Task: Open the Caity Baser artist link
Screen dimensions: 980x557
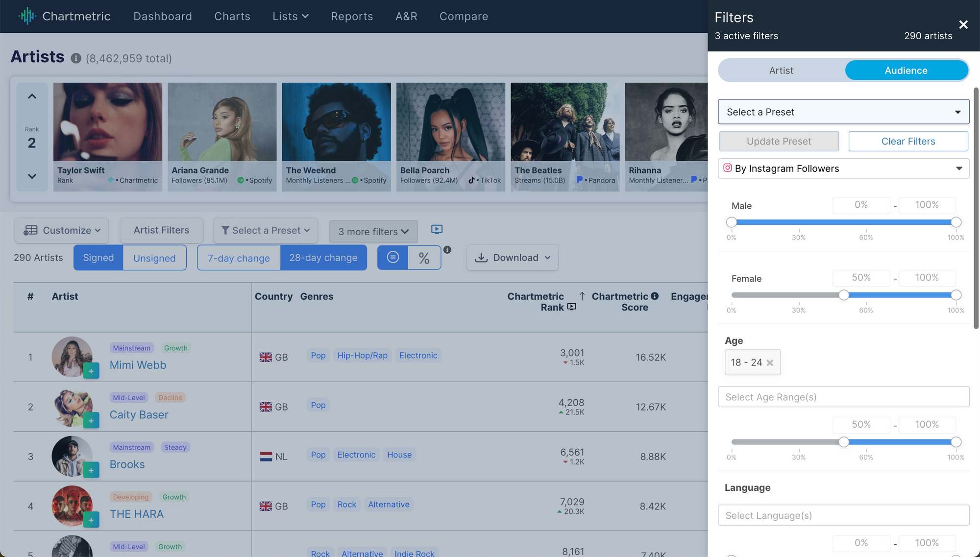Action: click(139, 415)
